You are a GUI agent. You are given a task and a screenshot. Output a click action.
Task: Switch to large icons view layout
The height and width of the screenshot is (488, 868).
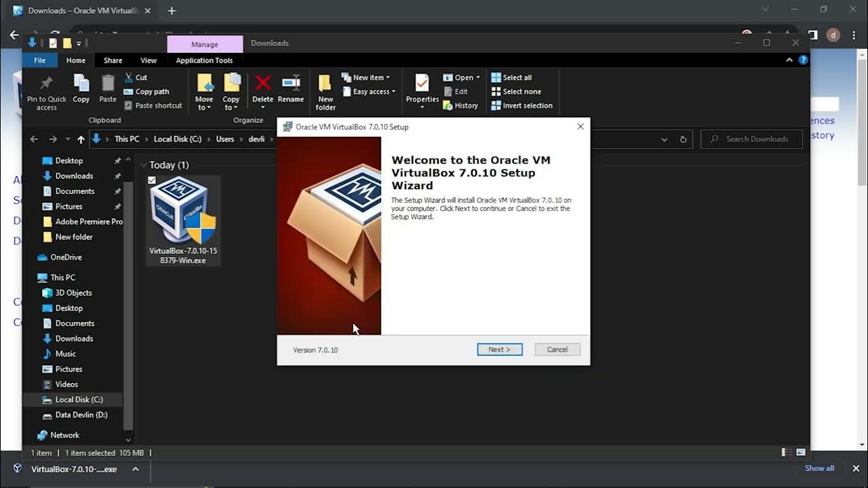[x=801, y=452]
